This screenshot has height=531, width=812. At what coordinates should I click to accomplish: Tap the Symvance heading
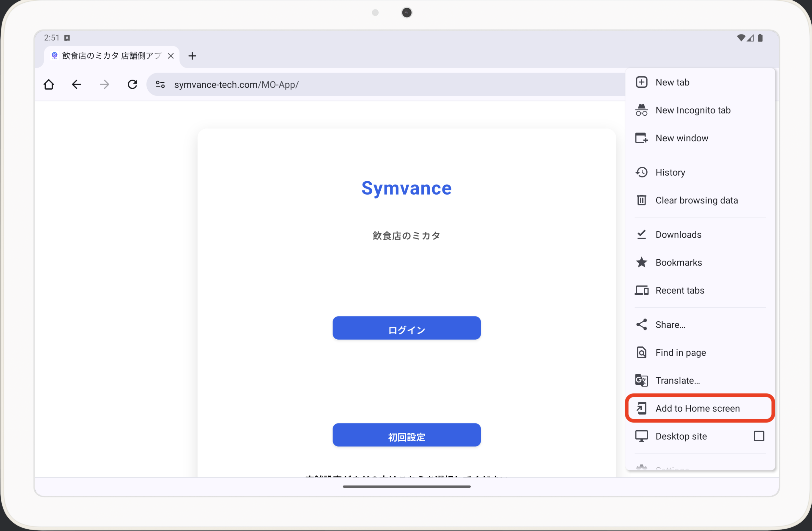click(407, 188)
